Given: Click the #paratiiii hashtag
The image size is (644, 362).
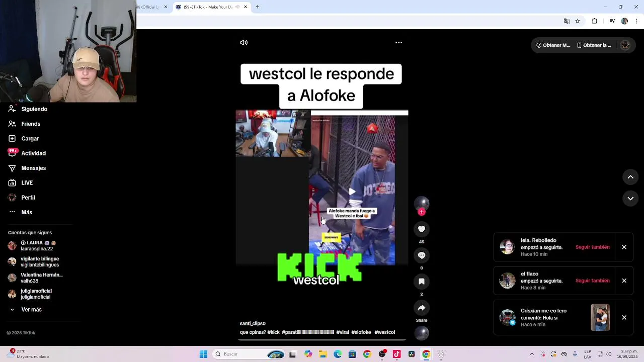Looking at the screenshot, I should point(308,332).
